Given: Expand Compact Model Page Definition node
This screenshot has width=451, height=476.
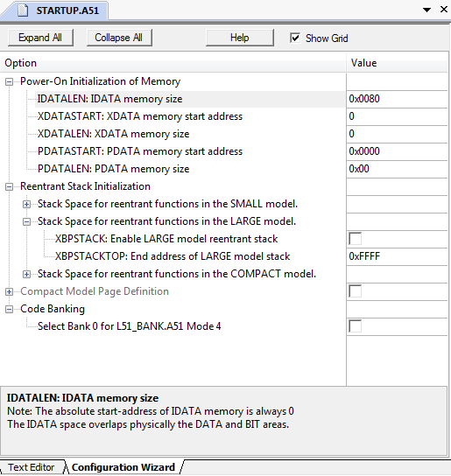Looking at the screenshot, I should [x=9, y=291].
